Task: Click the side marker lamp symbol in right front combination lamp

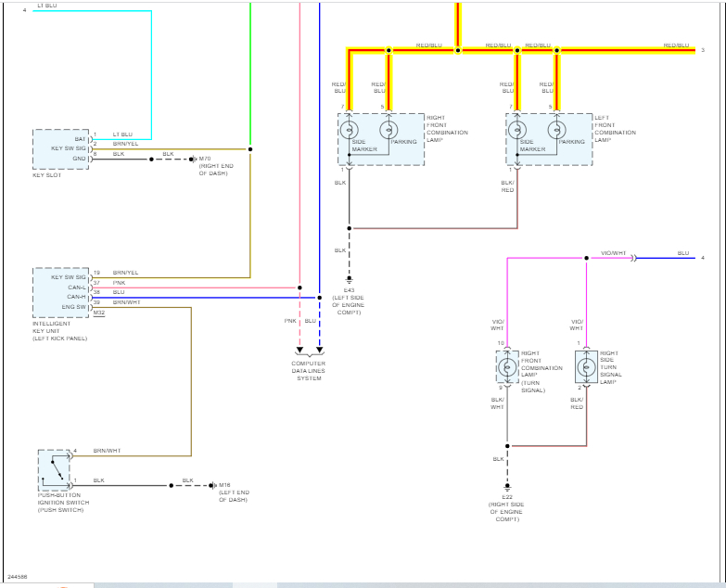Action: pyautogui.click(x=350, y=130)
